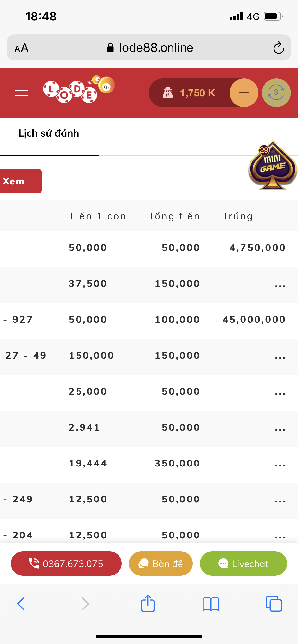Tap the lode88.online address bar
Viewport: 298px width, 644px height.
[150, 48]
